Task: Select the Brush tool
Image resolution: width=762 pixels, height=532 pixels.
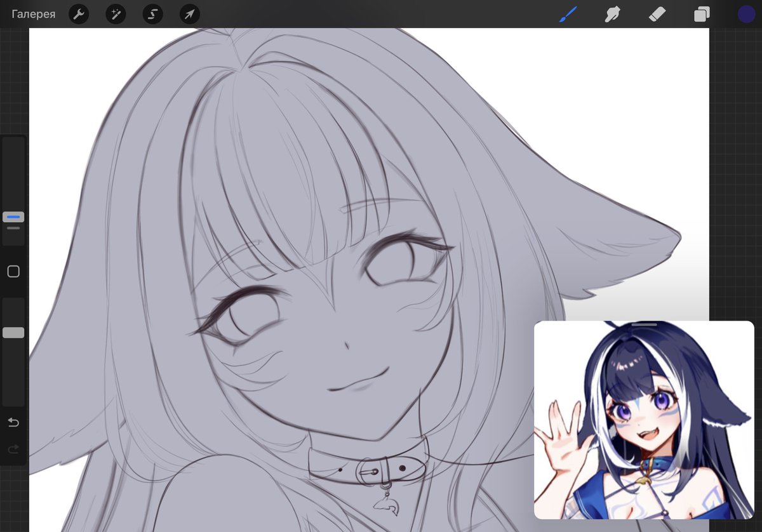Action: (568, 14)
